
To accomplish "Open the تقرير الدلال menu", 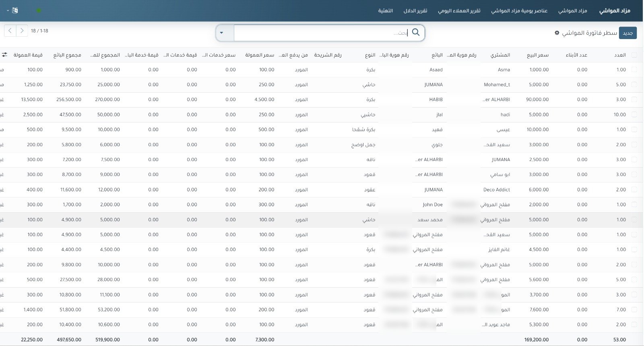I will tap(415, 10).
